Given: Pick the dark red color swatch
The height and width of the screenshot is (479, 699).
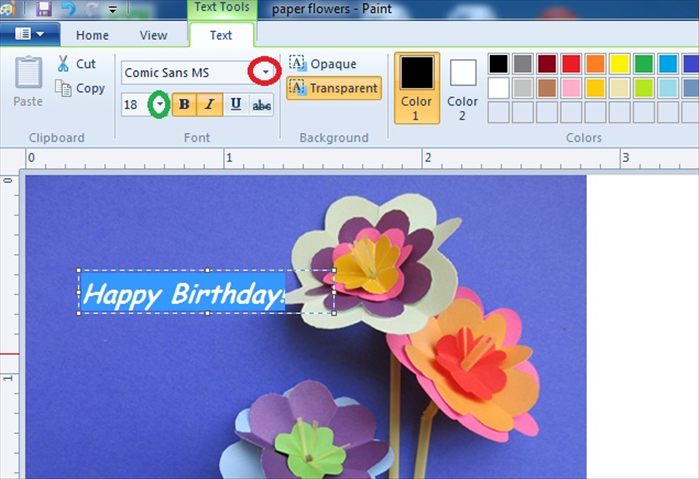Looking at the screenshot, I should coord(547,64).
